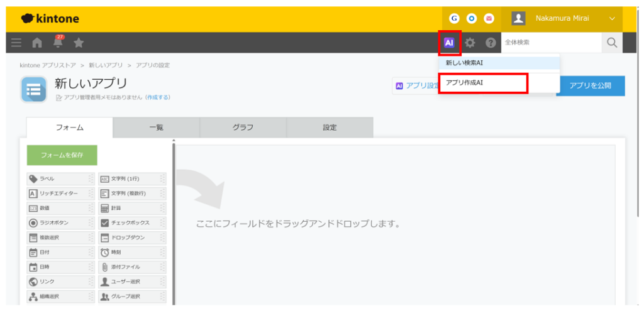The width and height of the screenshot is (644, 311).
Task: Open the help question mark icon
Action: [491, 43]
